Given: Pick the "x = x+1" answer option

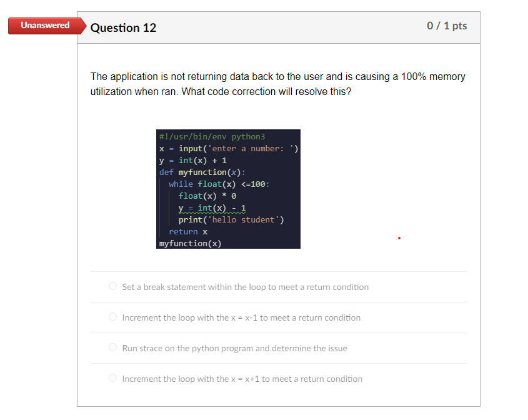Looking at the screenshot, I should (112, 377).
